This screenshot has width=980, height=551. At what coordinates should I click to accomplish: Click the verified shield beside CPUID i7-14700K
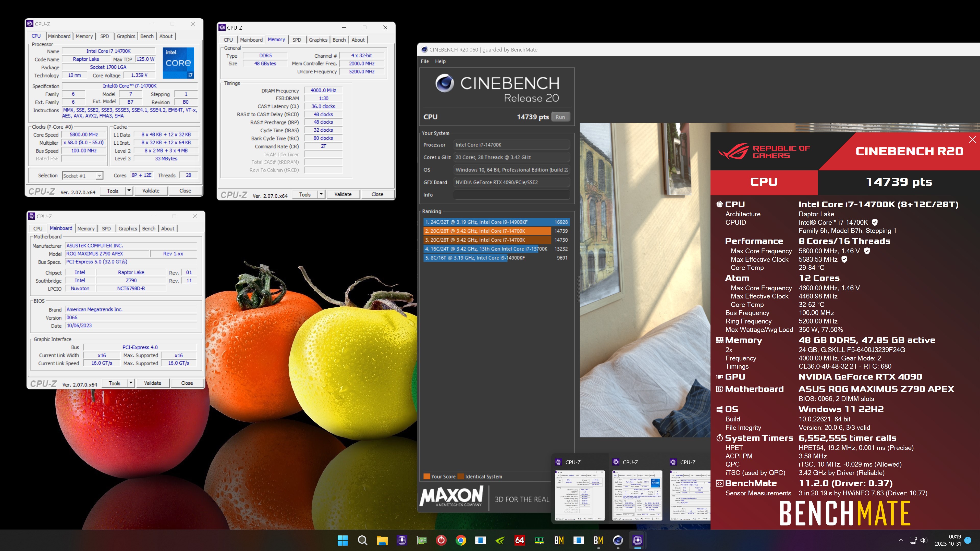[875, 222]
